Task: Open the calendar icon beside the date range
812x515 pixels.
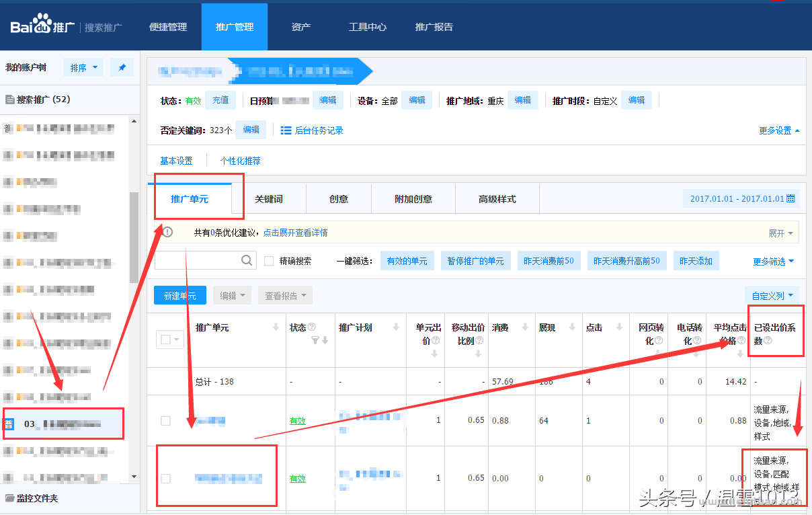Action: tap(790, 199)
